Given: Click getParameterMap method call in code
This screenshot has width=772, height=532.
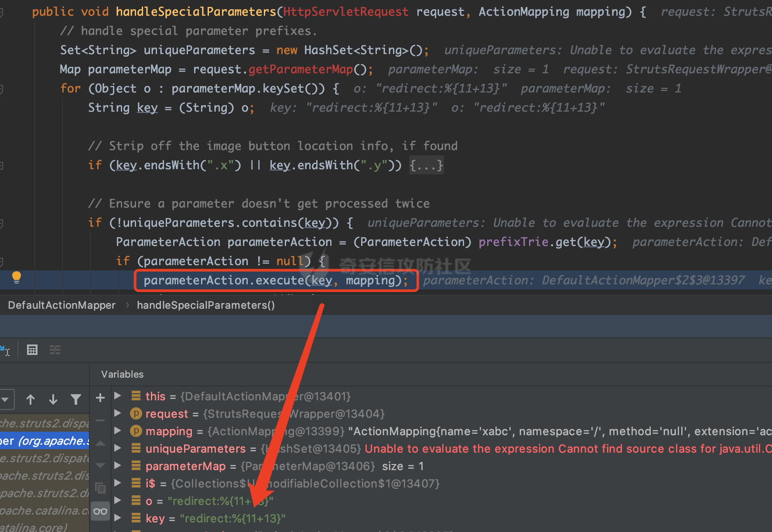Looking at the screenshot, I should coord(301,69).
